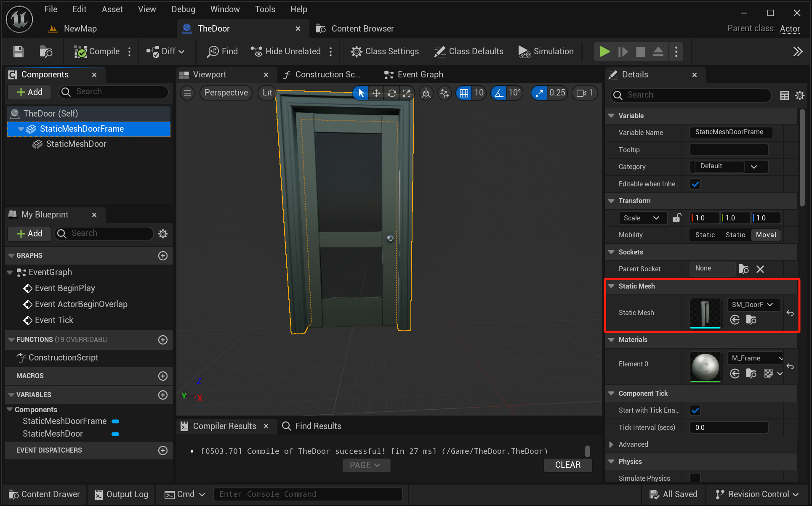812x506 pixels.
Task: Collapse the EventGraph tree
Action: tap(10, 273)
